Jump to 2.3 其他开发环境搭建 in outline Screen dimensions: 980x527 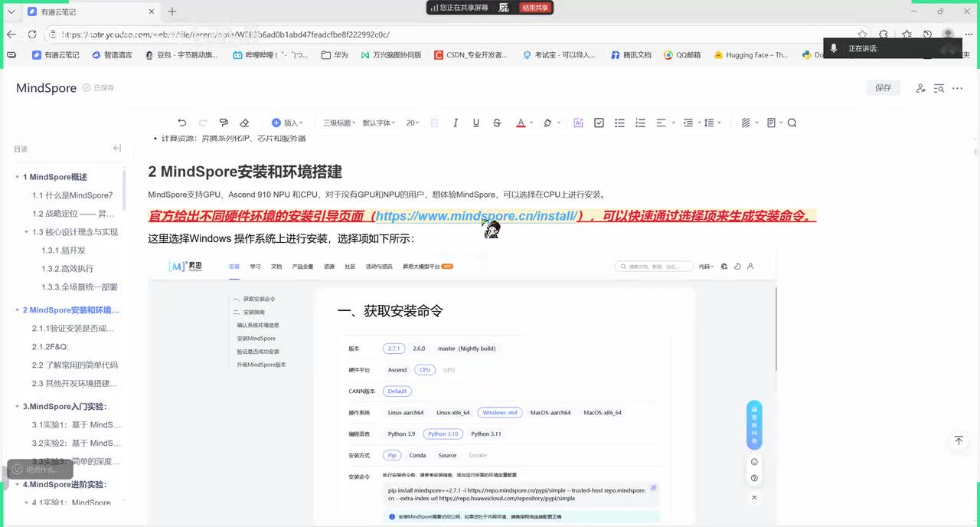[75, 384]
